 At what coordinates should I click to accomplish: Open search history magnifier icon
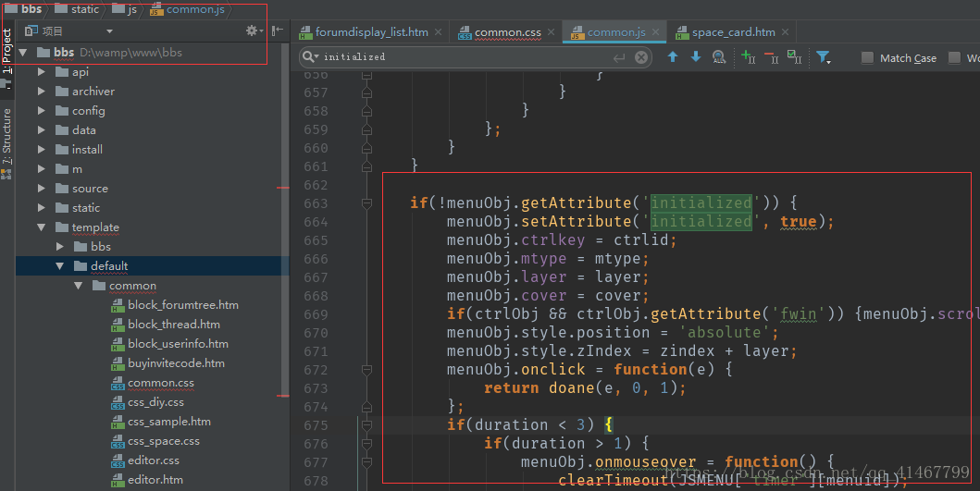310,56
